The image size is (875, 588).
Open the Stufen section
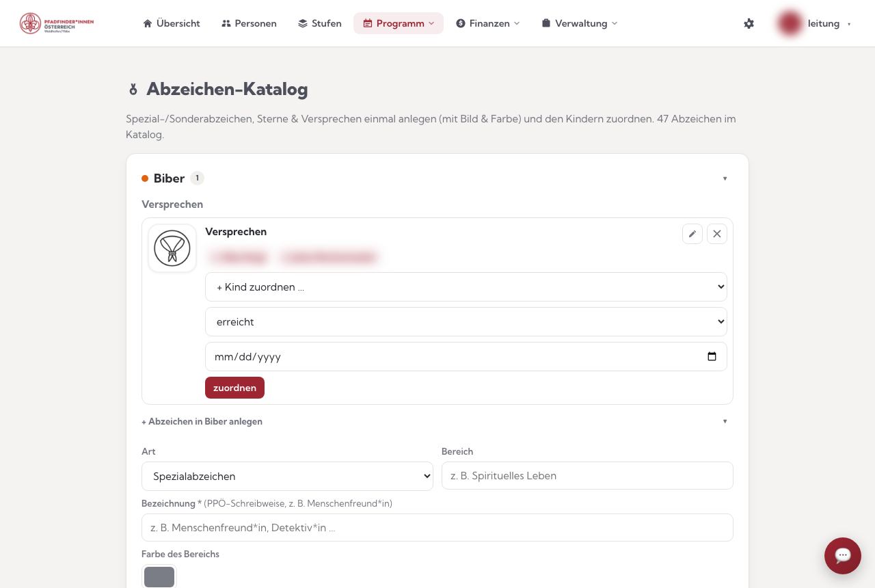[x=319, y=23]
